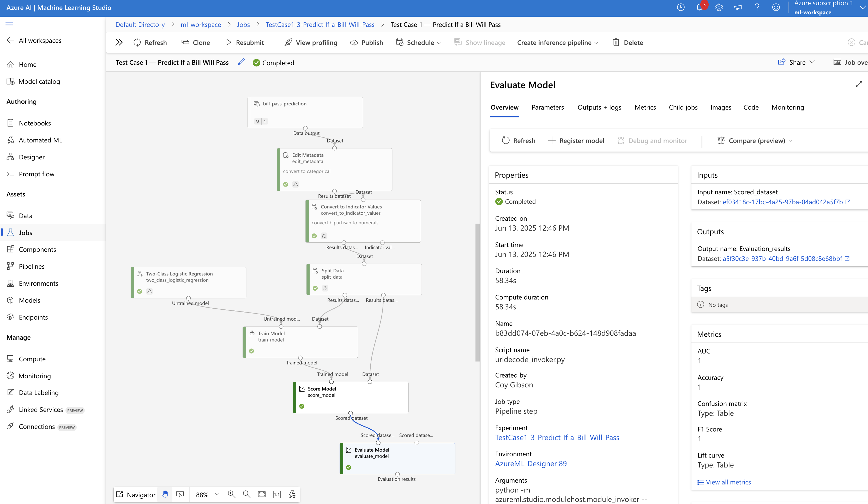This screenshot has width=868, height=504.
Task: Click reuse icon on Two-Class Logistic Regression
Action: tap(149, 291)
